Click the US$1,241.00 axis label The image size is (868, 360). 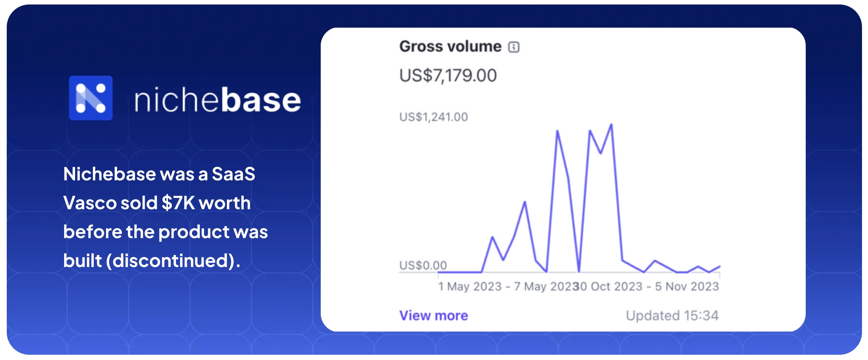(433, 117)
